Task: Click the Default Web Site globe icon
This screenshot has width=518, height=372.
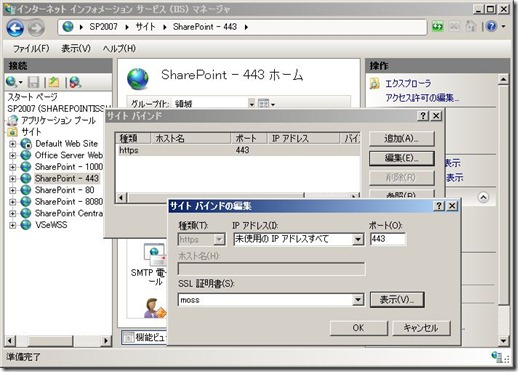Action: (26, 144)
